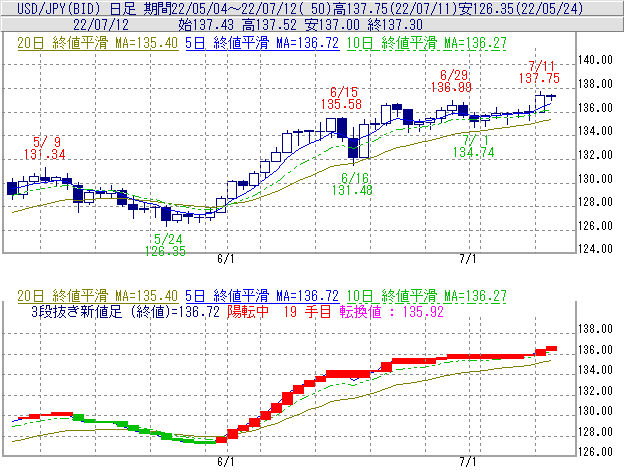Click lower chart 20日 MA=135.40 legend
The height and width of the screenshot is (475, 624).
coord(98,296)
